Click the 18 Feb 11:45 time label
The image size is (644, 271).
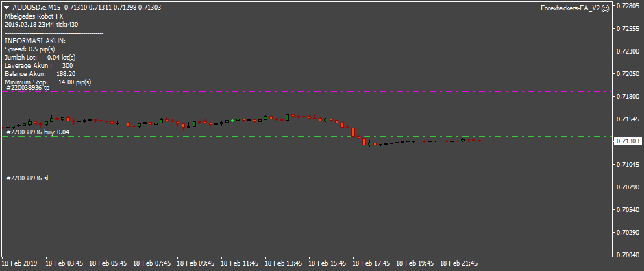point(240,263)
